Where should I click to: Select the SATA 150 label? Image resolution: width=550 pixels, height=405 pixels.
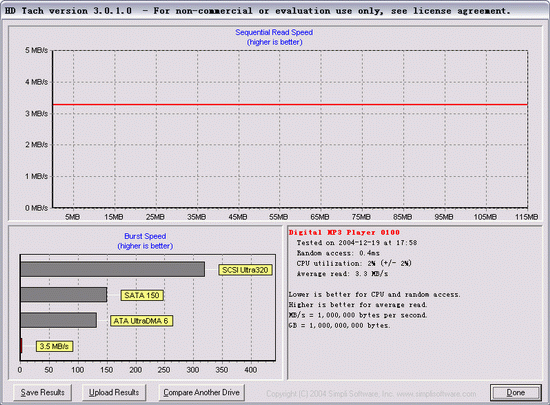point(142,295)
